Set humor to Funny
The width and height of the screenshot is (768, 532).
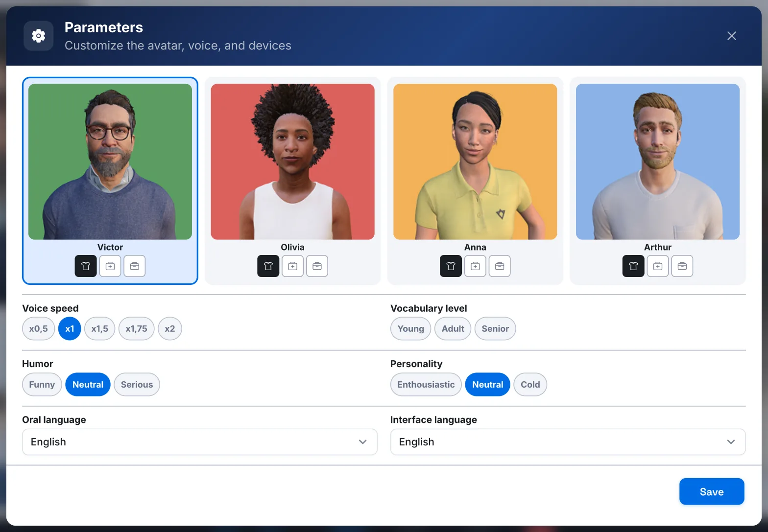coord(42,385)
